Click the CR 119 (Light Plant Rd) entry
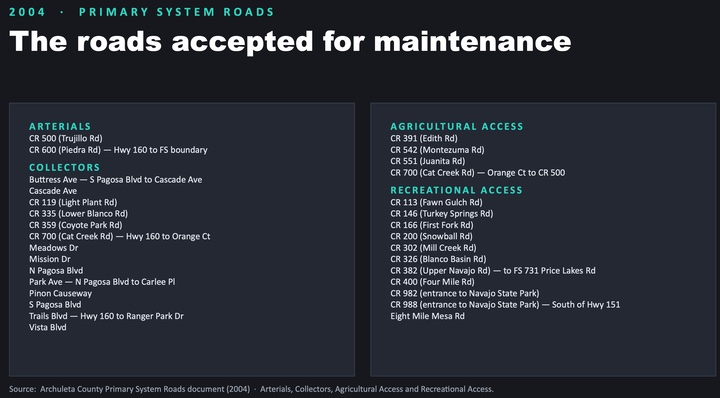The width and height of the screenshot is (720, 398). point(73,202)
